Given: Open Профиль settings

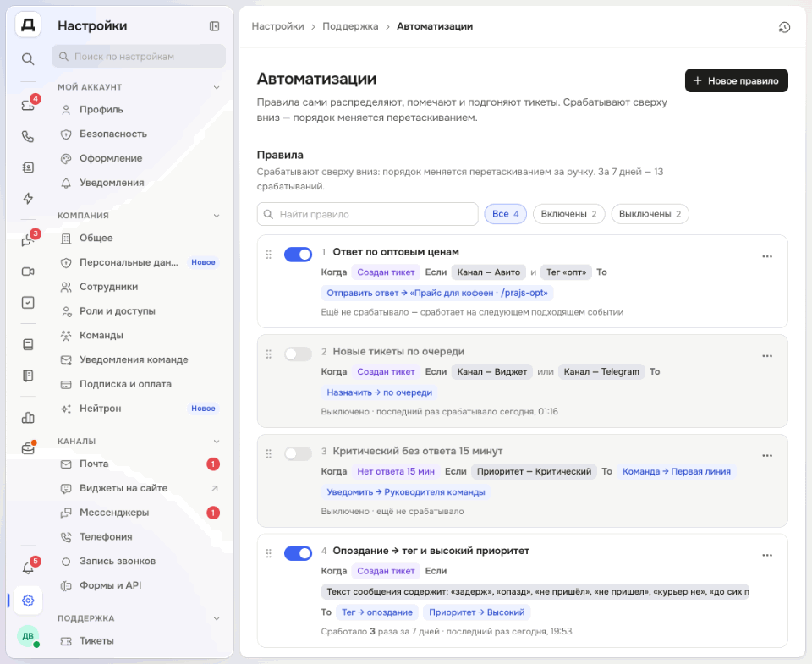Looking at the screenshot, I should coord(139,110).
